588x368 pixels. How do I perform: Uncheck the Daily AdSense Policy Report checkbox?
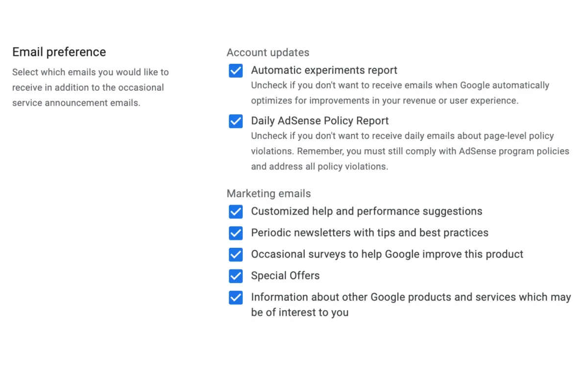236,121
